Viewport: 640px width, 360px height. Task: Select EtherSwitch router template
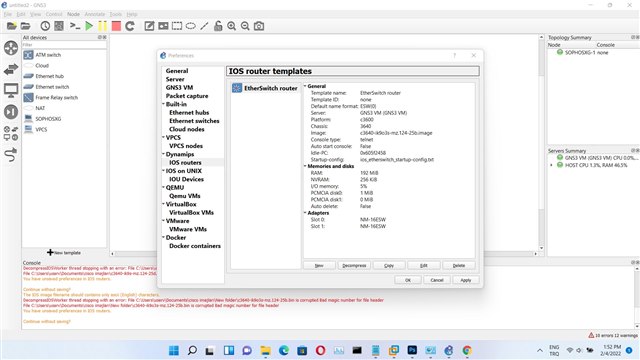[265, 88]
